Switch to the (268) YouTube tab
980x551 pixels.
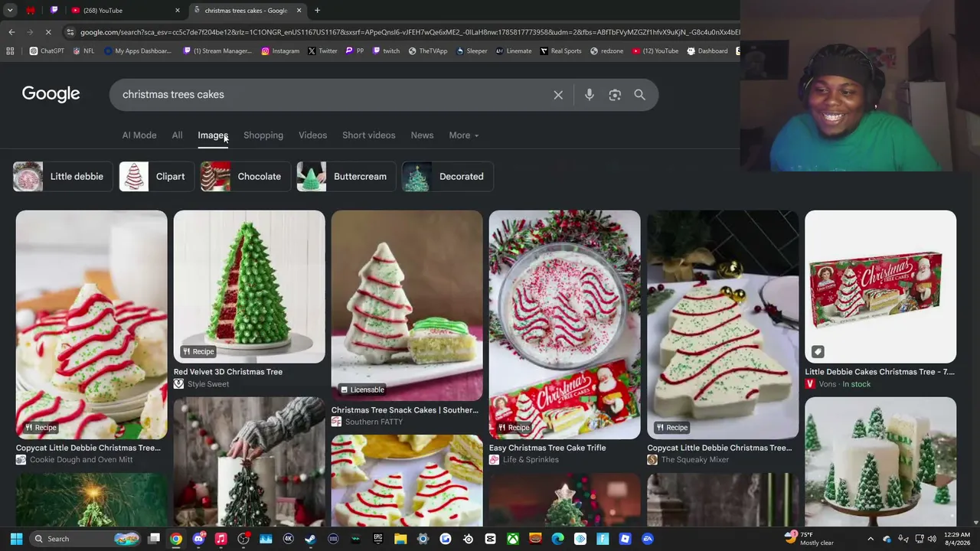[x=125, y=11]
